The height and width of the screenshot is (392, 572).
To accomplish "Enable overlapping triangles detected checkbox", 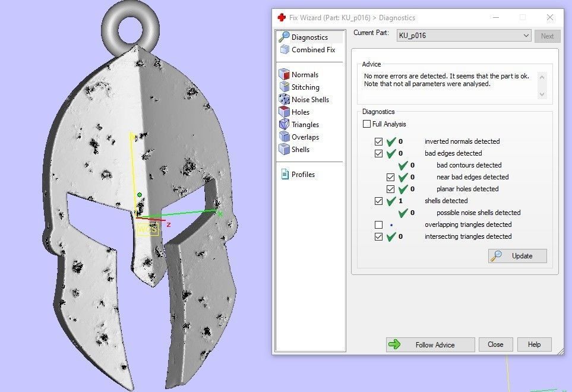I will [x=378, y=225].
